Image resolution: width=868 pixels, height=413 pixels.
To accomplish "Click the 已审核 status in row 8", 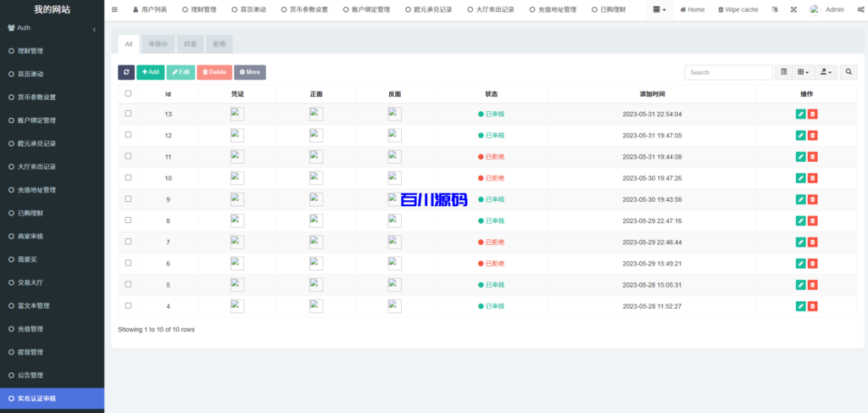I will [492, 220].
